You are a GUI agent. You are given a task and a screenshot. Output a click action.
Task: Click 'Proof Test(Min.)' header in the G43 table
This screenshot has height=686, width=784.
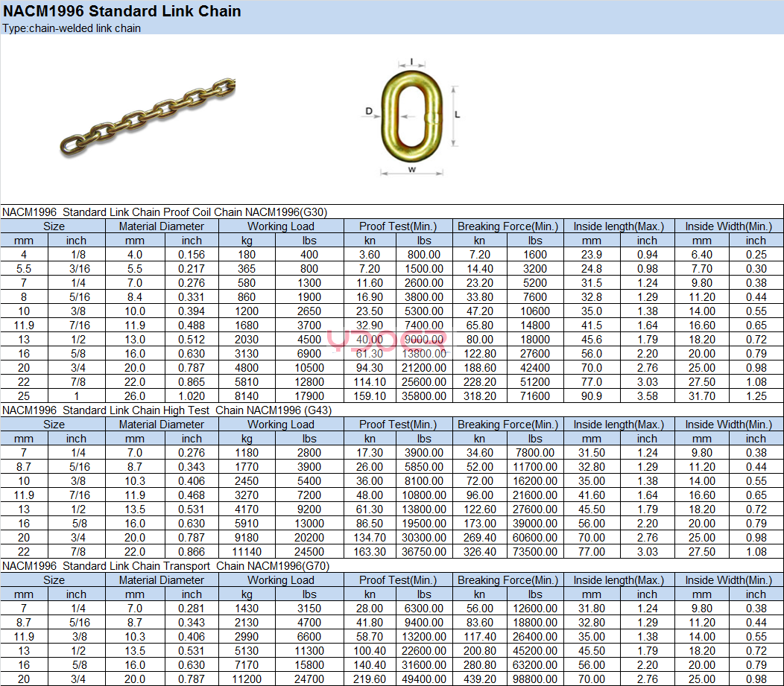(x=398, y=425)
